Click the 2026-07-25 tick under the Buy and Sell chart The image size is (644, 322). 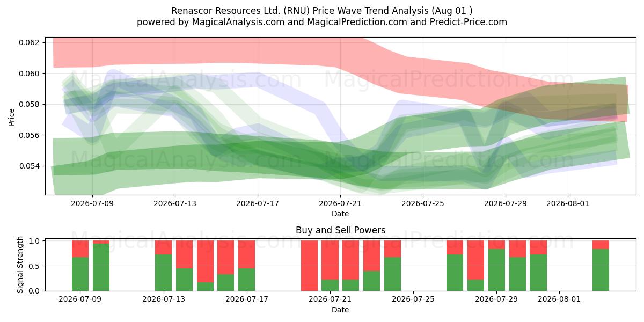(x=413, y=299)
